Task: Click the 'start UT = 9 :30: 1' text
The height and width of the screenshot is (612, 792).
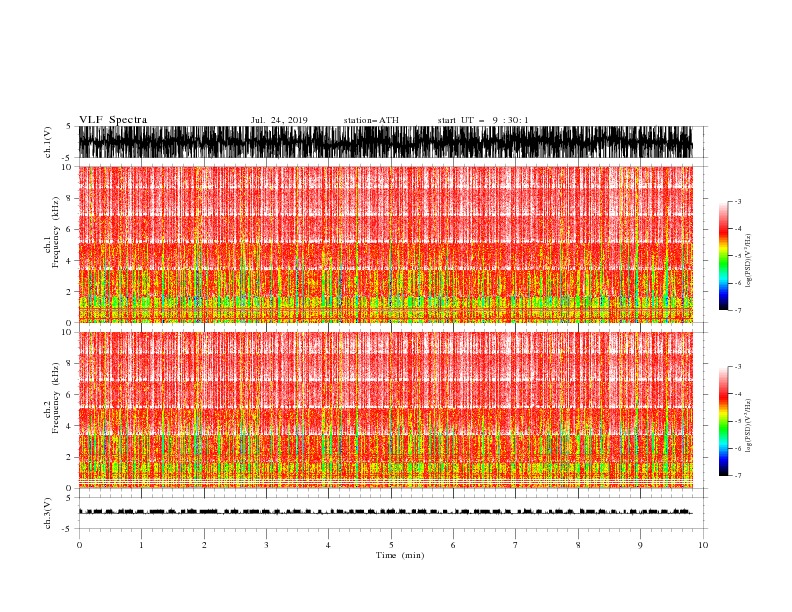Action: pos(483,120)
